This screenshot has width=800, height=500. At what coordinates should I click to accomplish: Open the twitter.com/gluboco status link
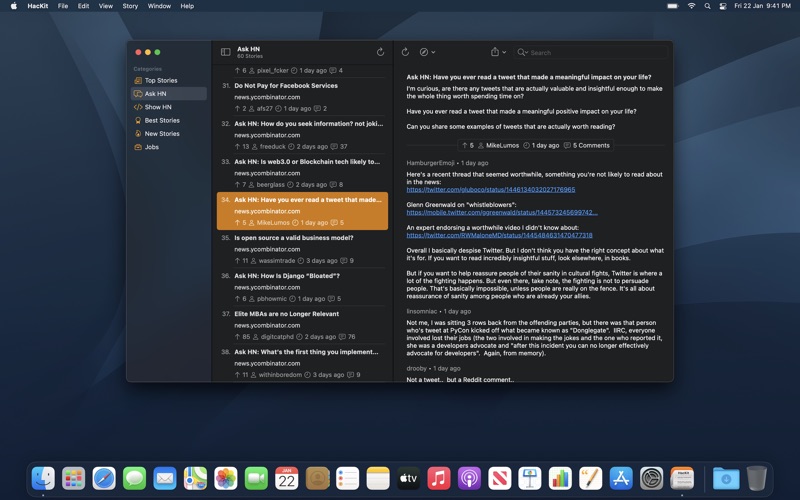491,190
